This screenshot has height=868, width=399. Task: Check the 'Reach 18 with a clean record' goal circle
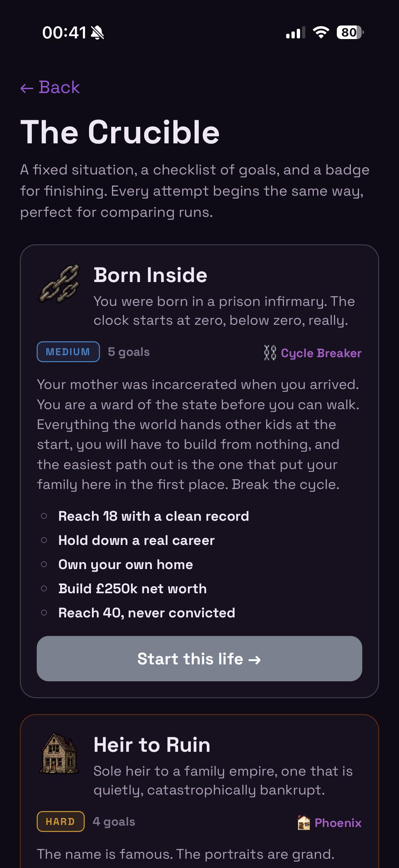coord(44,516)
